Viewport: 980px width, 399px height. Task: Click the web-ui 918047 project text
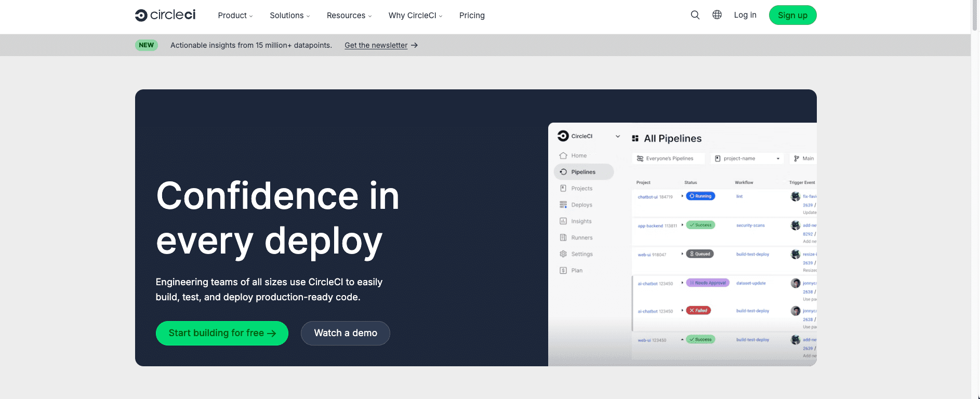[652, 255]
